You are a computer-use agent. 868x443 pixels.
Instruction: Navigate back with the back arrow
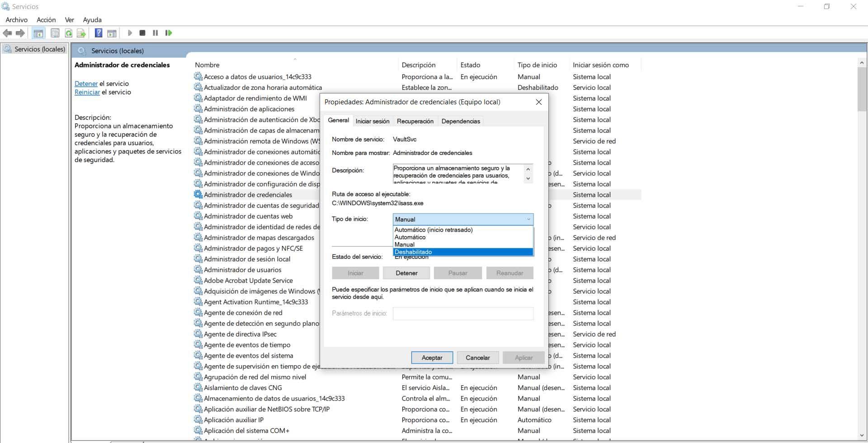[7, 33]
